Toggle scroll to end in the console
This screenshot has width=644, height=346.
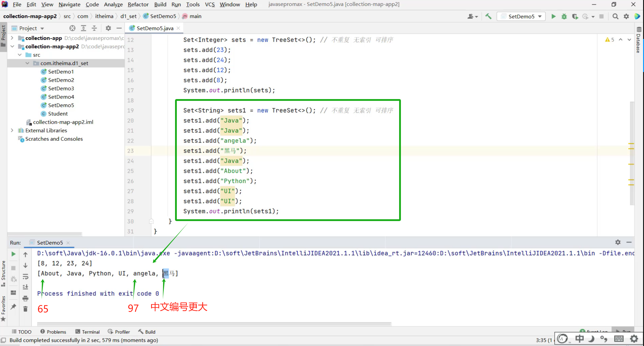pyautogui.click(x=25, y=287)
